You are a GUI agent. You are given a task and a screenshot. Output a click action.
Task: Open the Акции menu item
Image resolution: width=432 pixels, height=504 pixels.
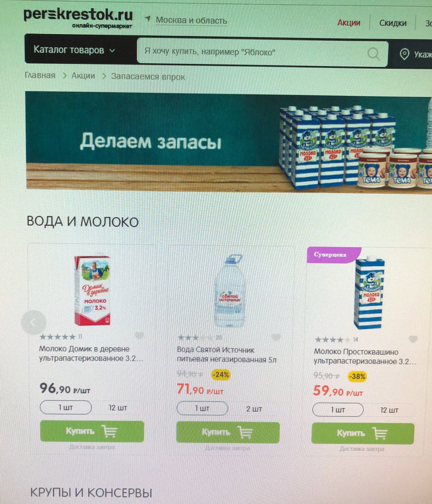pos(349,23)
